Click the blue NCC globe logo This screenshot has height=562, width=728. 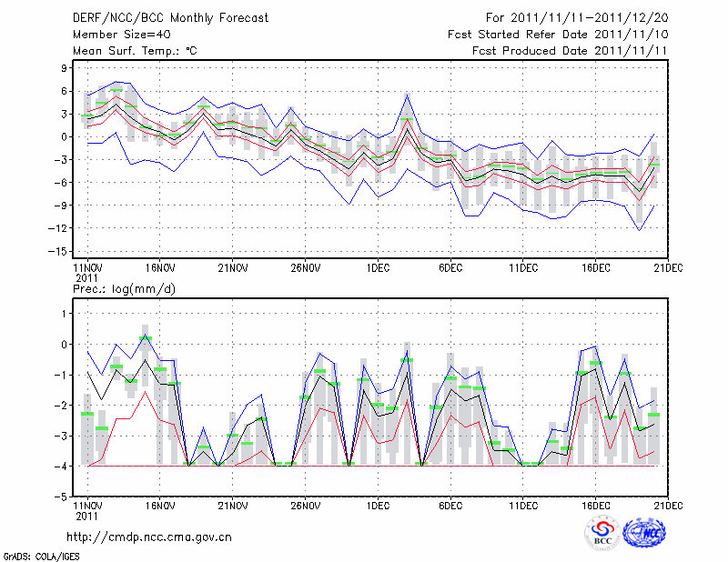click(x=643, y=534)
